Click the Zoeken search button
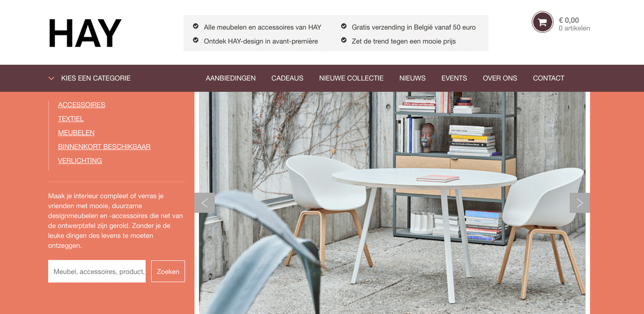The image size is (644, 314). click(168, 271)
